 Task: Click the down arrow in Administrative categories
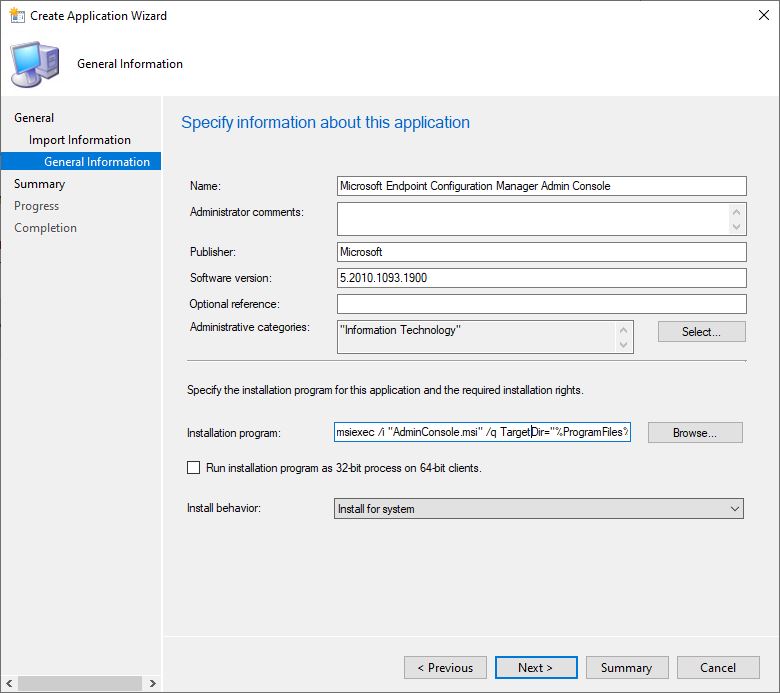[x=624, y=344]
